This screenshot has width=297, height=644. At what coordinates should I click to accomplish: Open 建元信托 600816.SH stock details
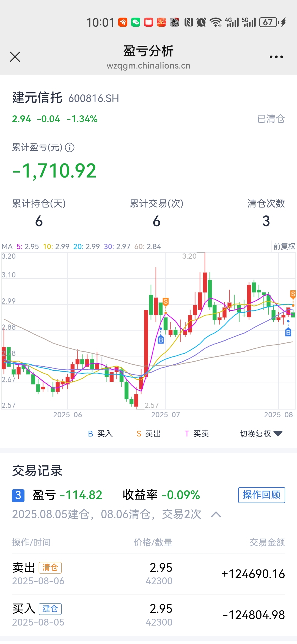coord(65,98)
